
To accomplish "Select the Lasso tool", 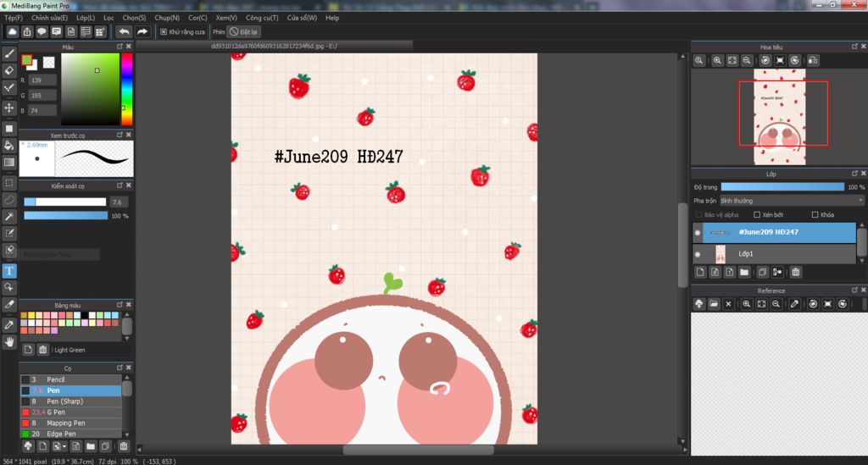I will pyautogui.click(x=8, y=200).
